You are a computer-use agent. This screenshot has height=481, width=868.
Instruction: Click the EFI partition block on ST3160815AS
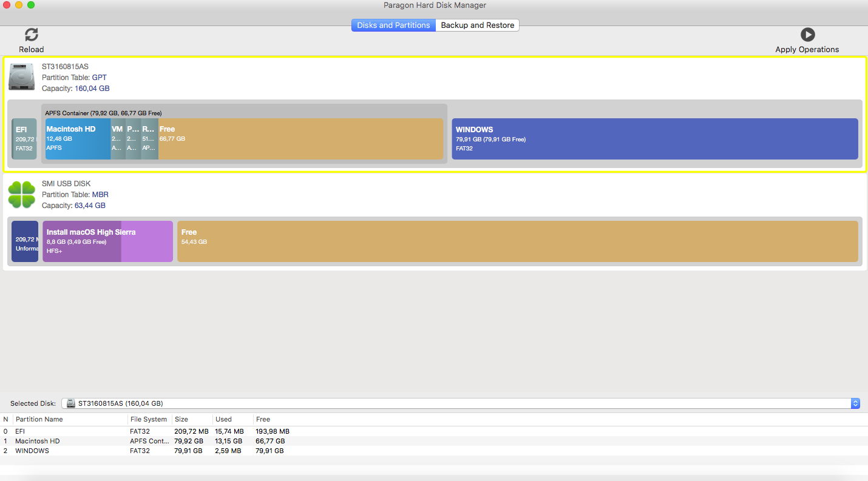coord(24,139)
